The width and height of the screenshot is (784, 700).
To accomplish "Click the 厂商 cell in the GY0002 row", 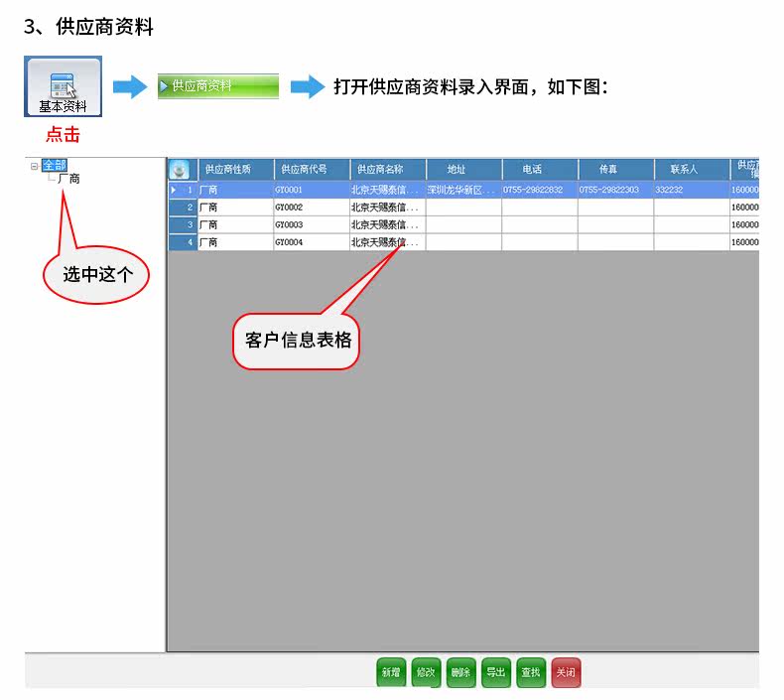I will pos(235,208).
